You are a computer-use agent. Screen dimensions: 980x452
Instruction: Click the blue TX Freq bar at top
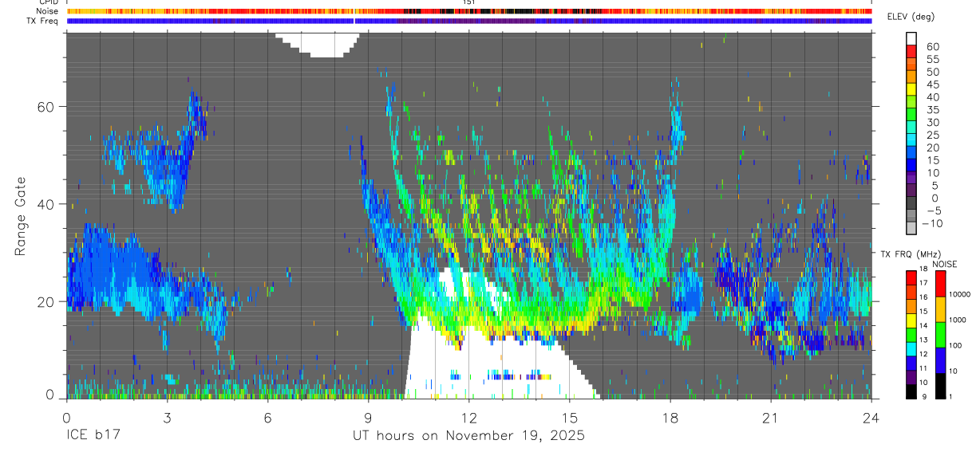[469, 21]
